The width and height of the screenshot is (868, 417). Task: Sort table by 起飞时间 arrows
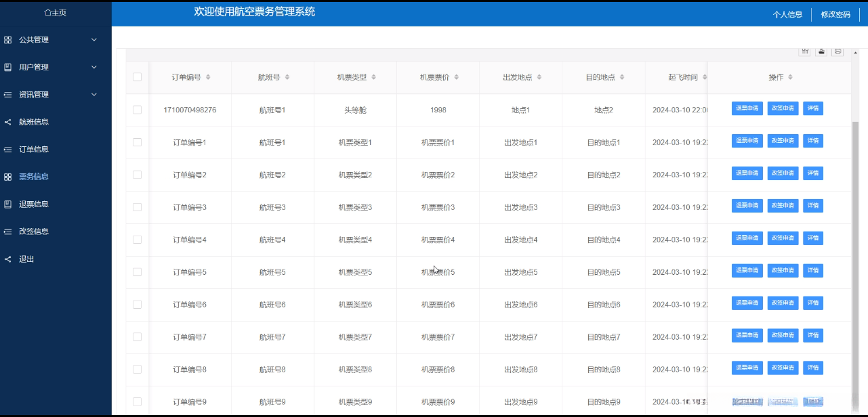704,77
